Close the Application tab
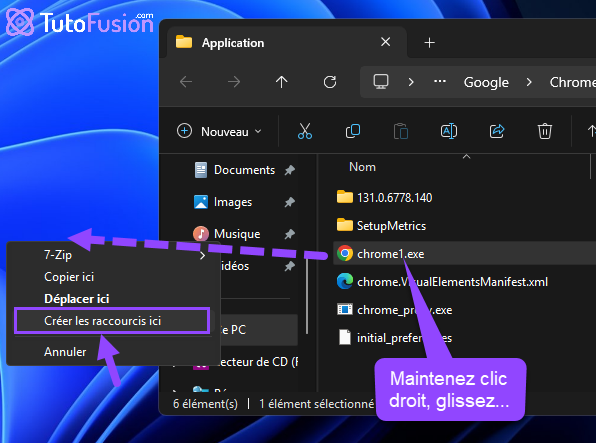596x443 pixels. (385, 42)
